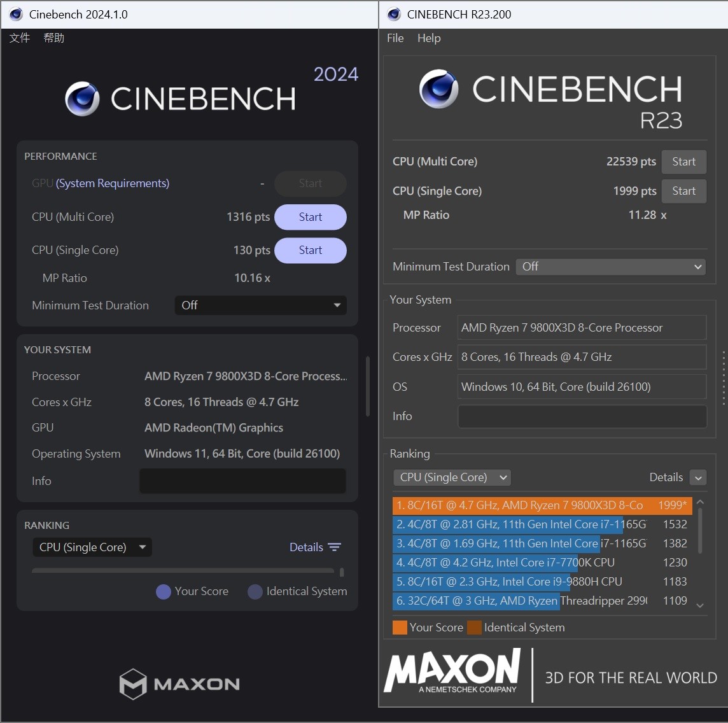Open Cinebench 2024 ranking CPU (Single Core) dropdown
The width and height of the screenshot is (728, 723).
click(92, 547)
